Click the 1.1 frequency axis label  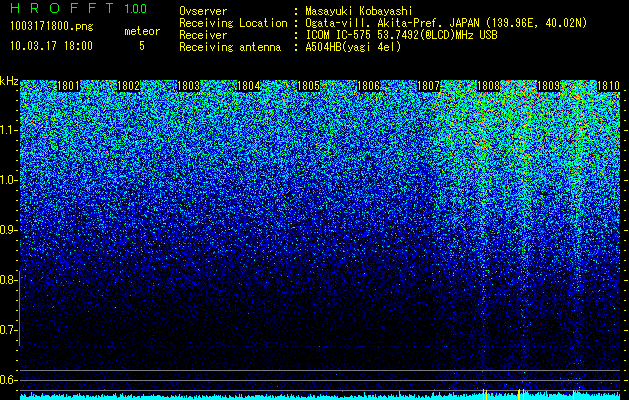(9, 130)
